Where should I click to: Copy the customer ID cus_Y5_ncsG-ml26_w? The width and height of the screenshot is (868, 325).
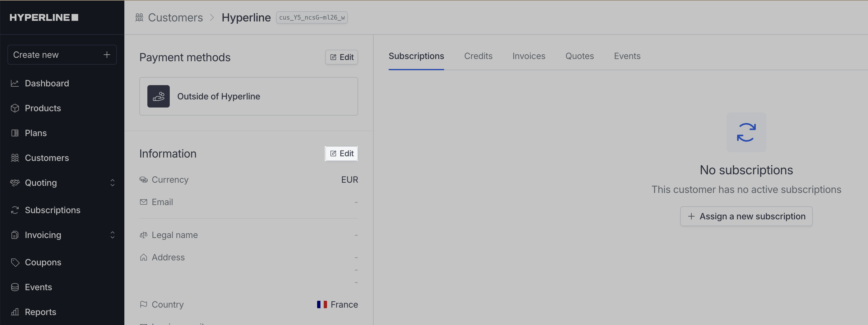click(x=312, y=17)
